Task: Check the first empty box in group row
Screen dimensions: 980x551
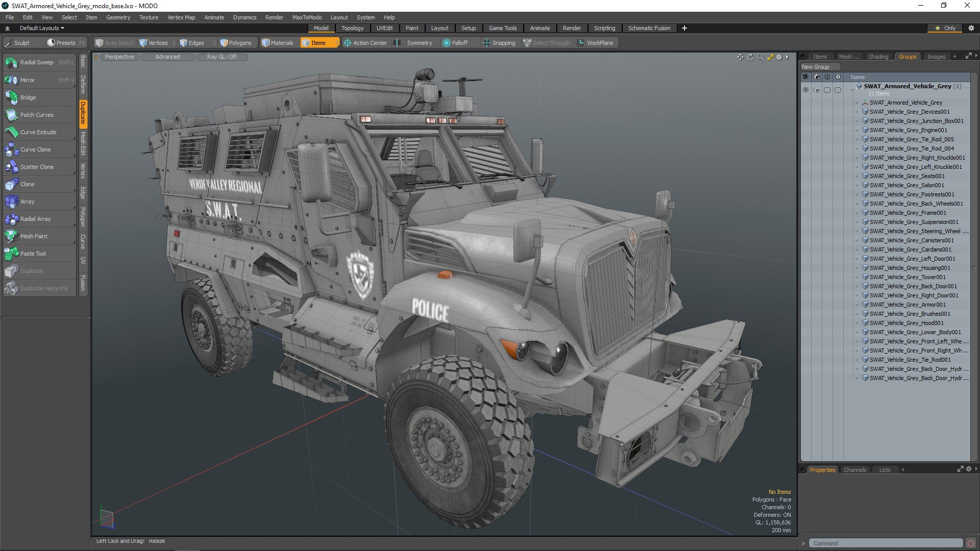Action: coord(827,90)
